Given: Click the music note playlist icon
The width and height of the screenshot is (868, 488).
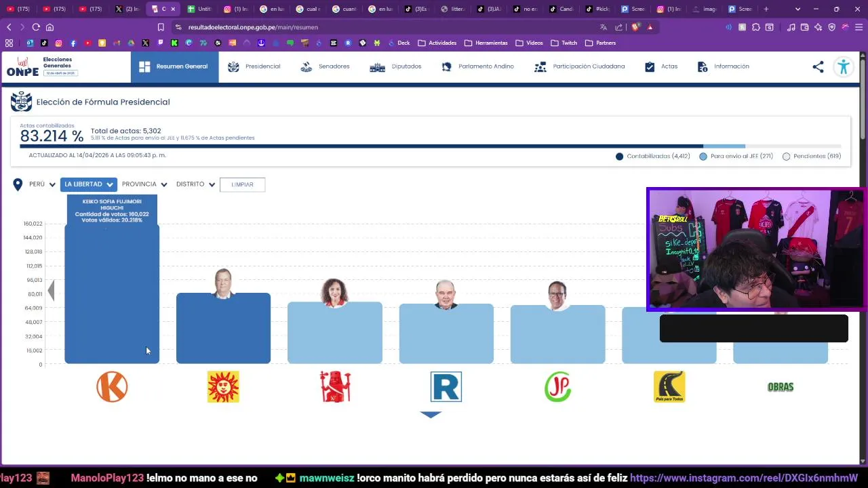Looking at the screenshot, I should click(791, 27).
